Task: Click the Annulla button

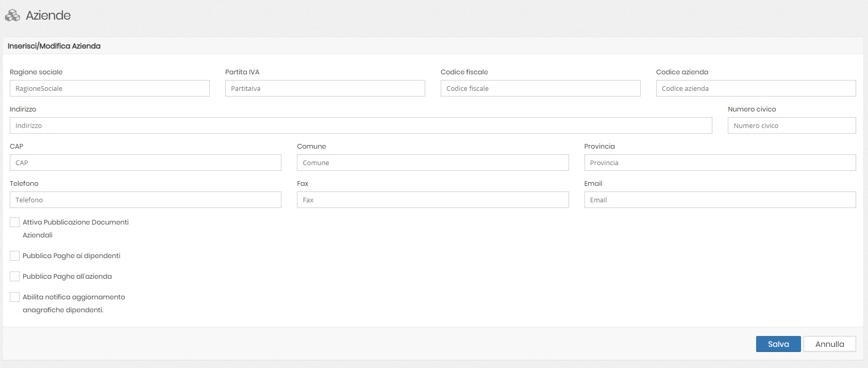Action: 829,344
